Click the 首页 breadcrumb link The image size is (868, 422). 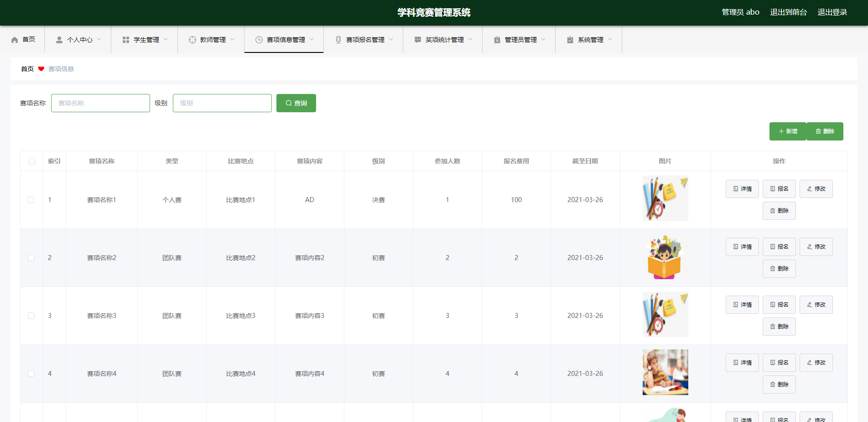click(x=27, y=69)
